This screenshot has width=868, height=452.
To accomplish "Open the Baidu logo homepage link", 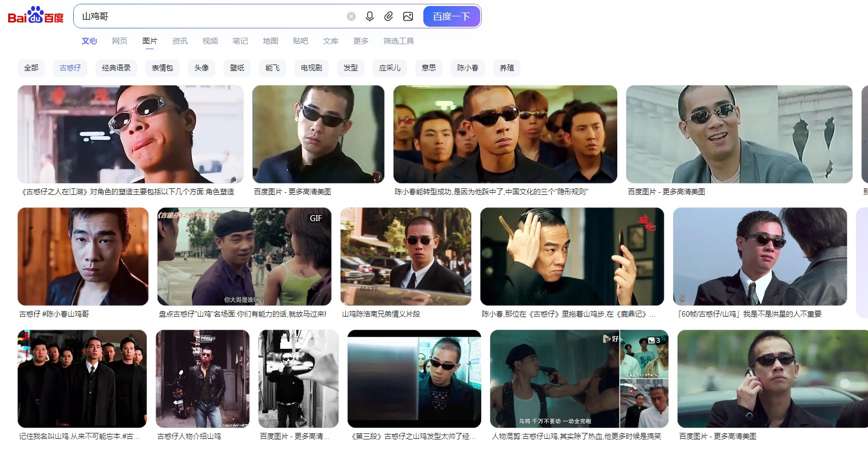I will point(36,15).
